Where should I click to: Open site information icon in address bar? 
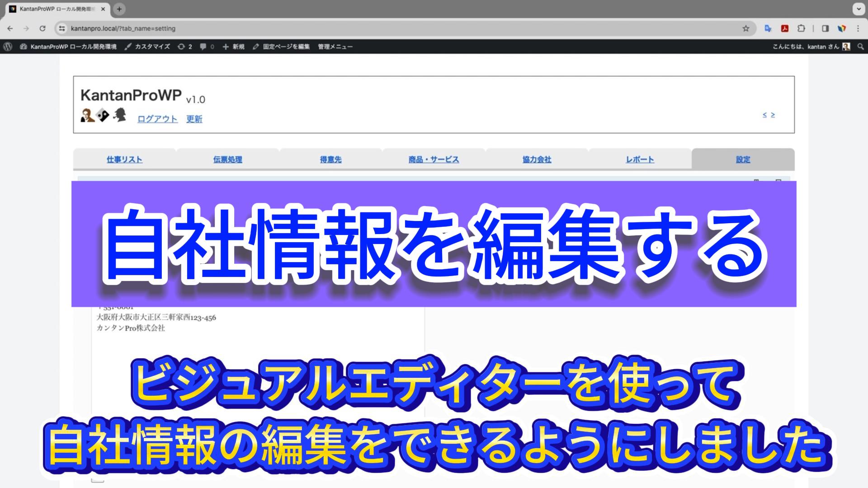(x=62, y=28)
